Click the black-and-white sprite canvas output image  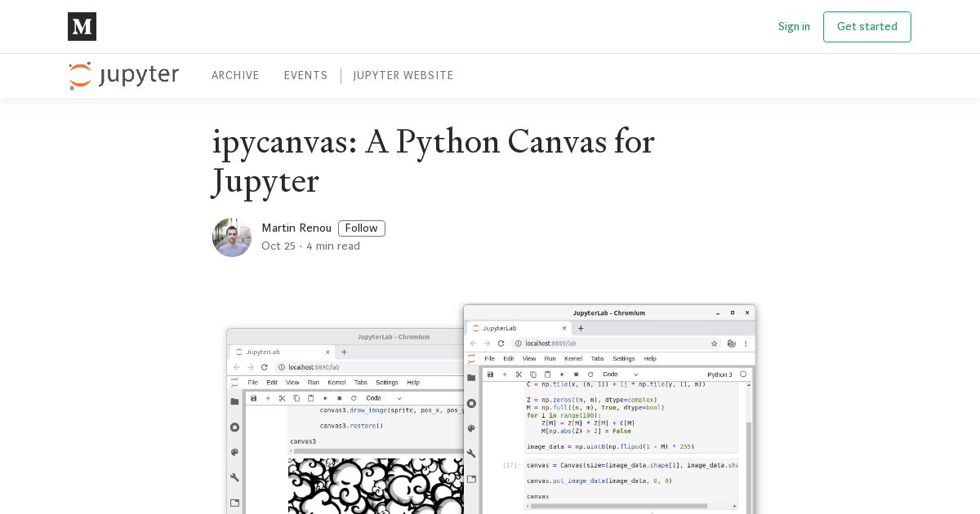pos(376,485)
